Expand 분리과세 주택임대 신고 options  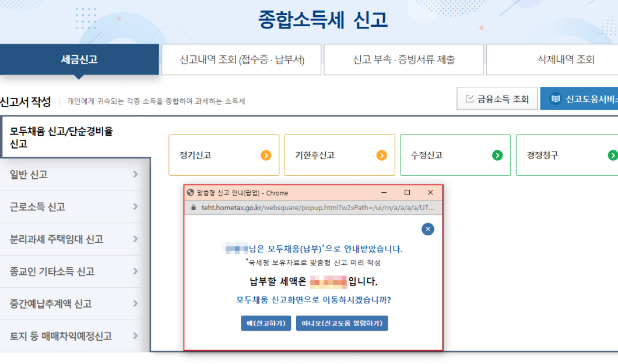135,239
